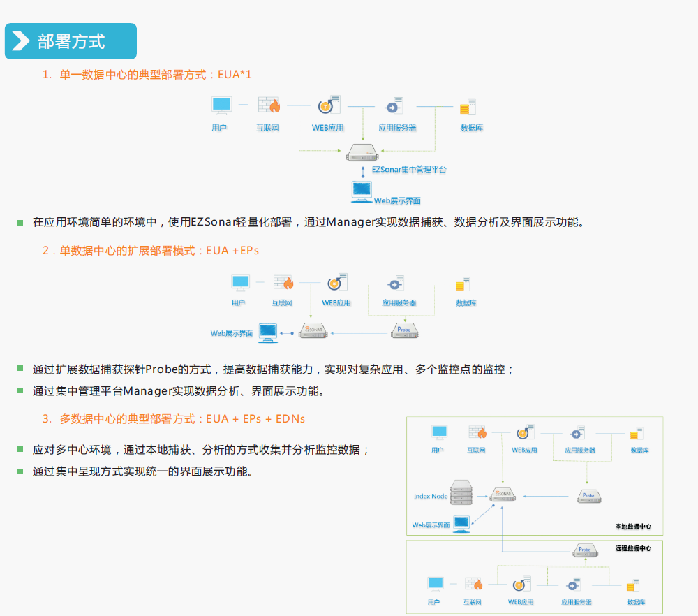Click the bullet text starting 应对多中心环境
698x616 pixels.
(201, 450)
